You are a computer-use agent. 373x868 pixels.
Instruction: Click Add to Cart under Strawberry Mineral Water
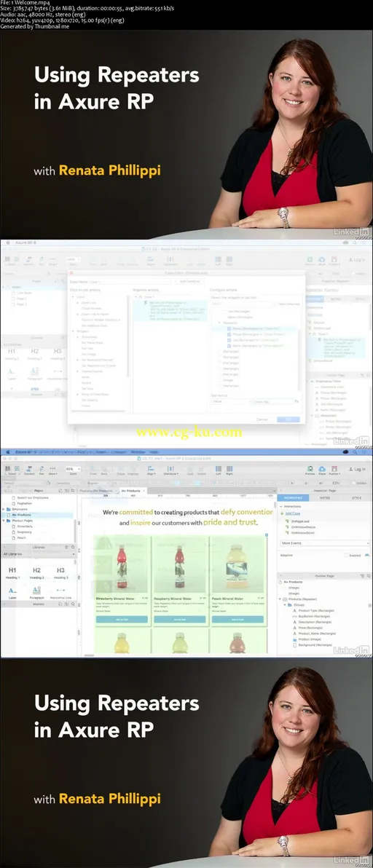tap(122, 620)
